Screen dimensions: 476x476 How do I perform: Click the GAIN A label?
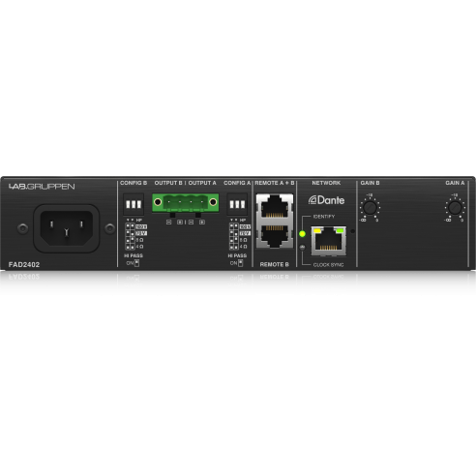pyautogui.click(x=455, y=183)
